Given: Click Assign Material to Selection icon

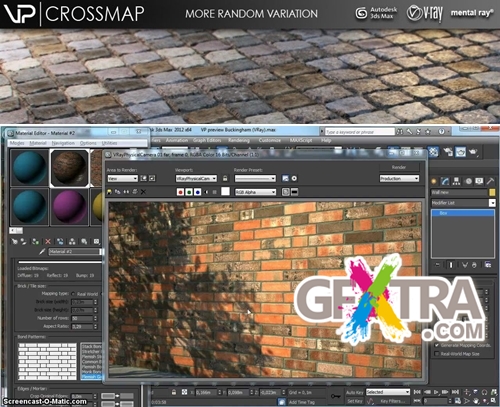Looking at the screenshot, I should [35, 241].
